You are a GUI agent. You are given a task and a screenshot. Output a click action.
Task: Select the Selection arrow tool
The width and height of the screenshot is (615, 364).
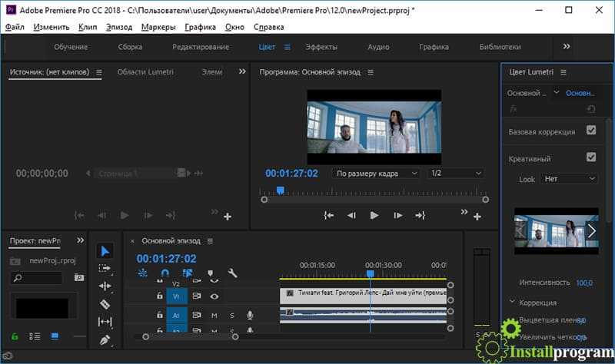pyautogui.click(x=105, y=251)
